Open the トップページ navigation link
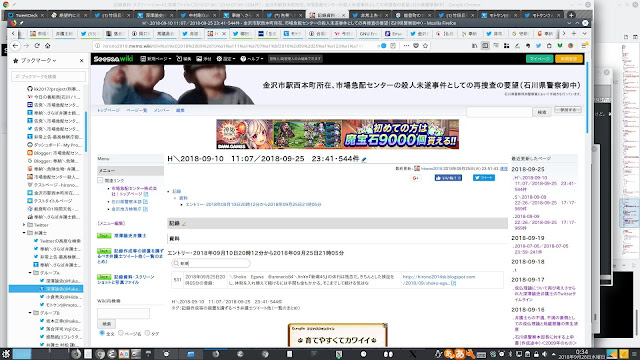Image resolution: width=640 pixels, height=360 pixels. (x=108, y=110)
